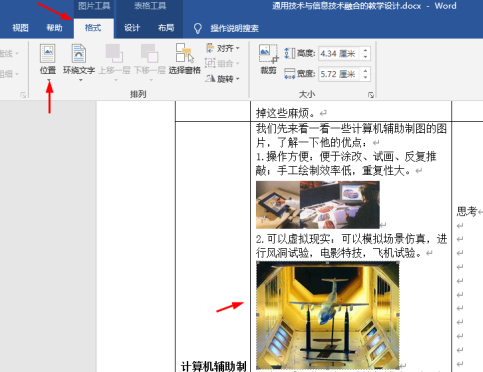Click the bold text 计算机辅助制
This screenshot has width=483, height=372.
click(214, 366)
